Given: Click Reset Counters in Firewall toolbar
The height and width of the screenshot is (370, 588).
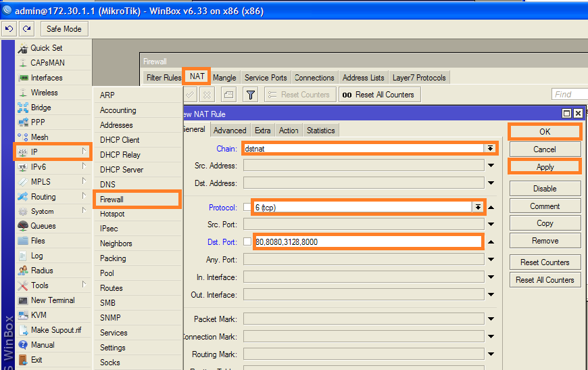Looking at the screenshot, I should pos(299,95).
